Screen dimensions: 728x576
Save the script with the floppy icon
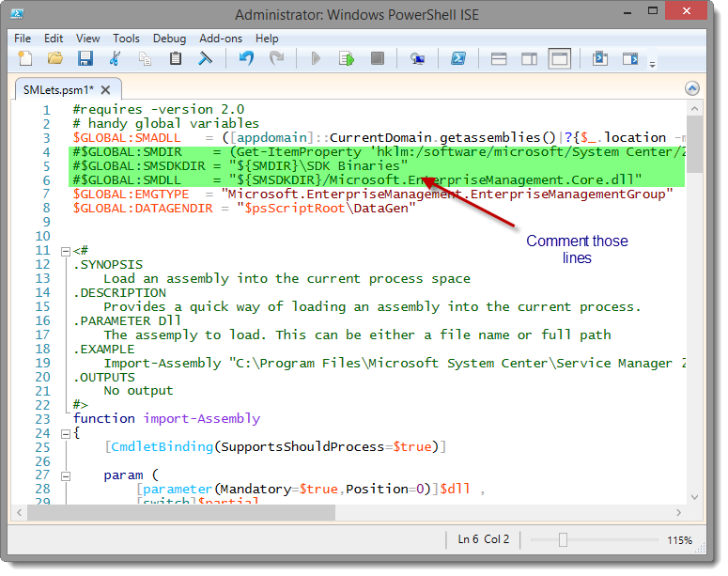coord(85,58)
